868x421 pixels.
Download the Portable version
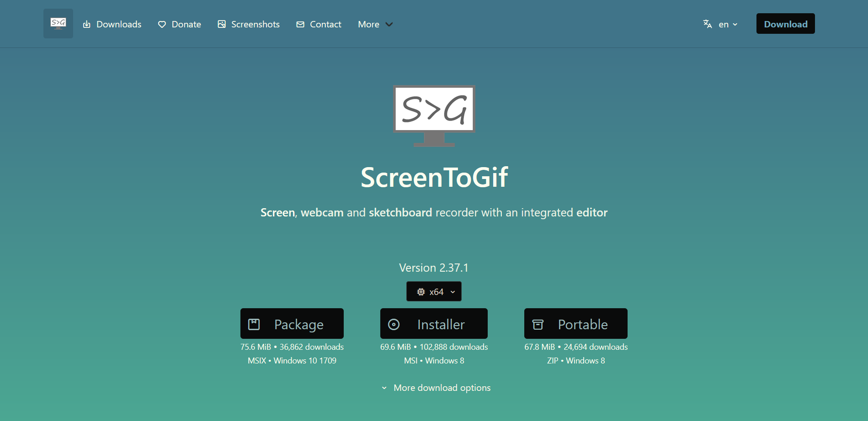point(576,324)
